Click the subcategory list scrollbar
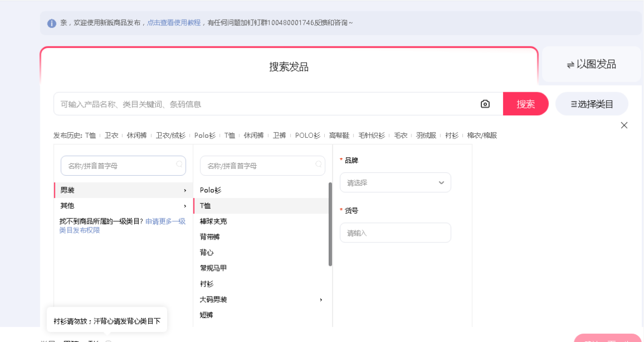Viewport: 644px width, 342px height. [330, 224]
